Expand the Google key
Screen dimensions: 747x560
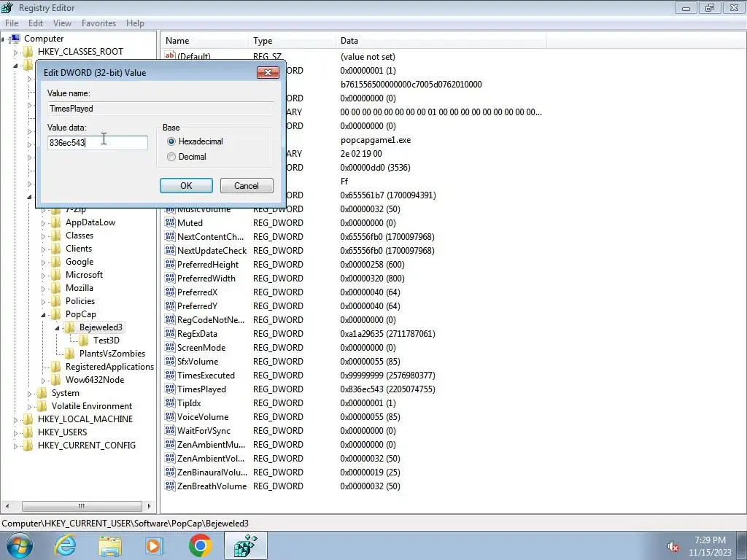pos(43,262)
